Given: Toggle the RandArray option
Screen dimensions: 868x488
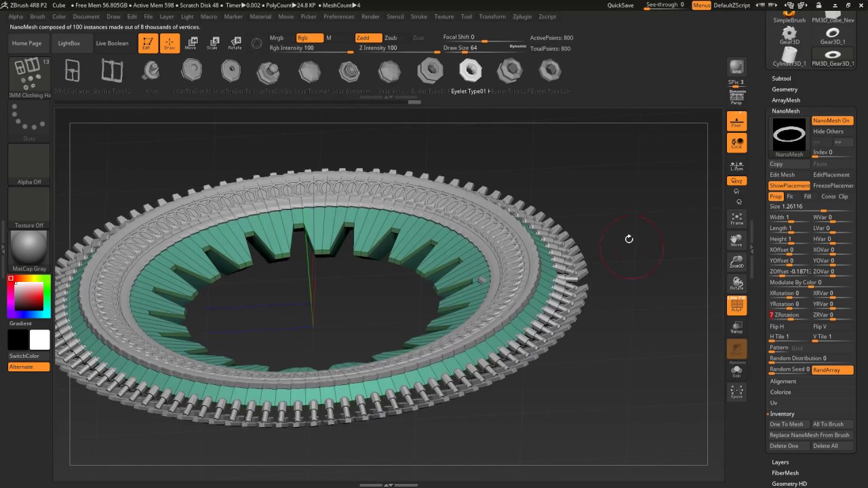Looking at the screenshot, I should 832,370.
